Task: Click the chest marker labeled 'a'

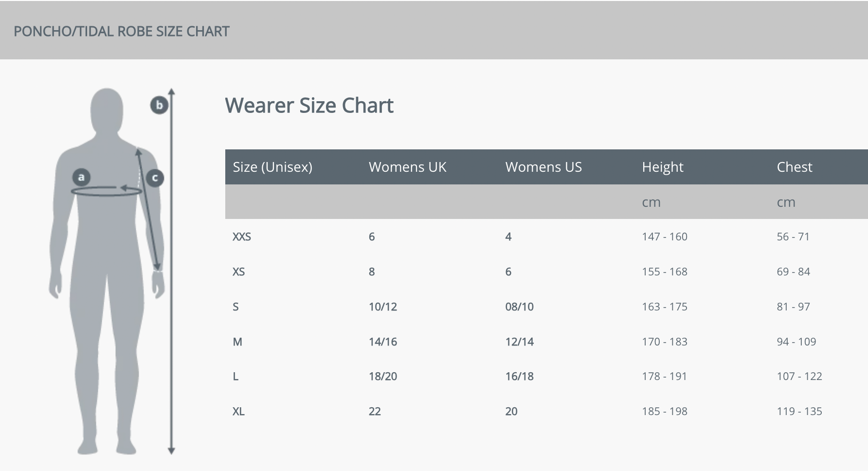Action: click(81, 177)
